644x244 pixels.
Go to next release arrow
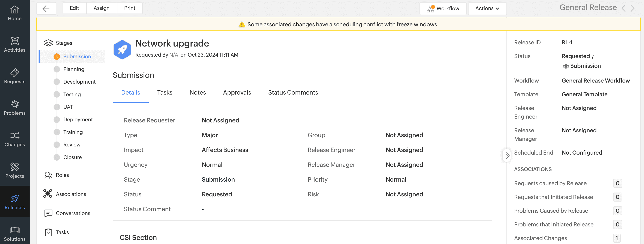[x=632, y=8]
